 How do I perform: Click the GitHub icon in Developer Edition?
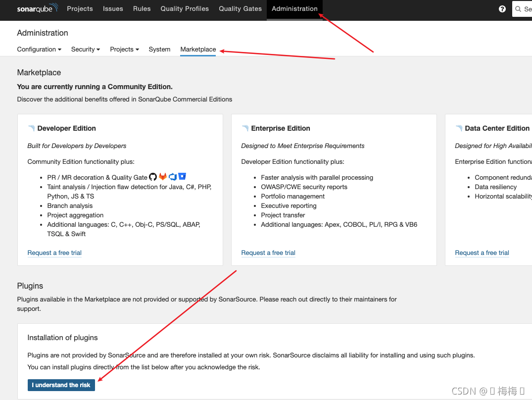point(153,177)
